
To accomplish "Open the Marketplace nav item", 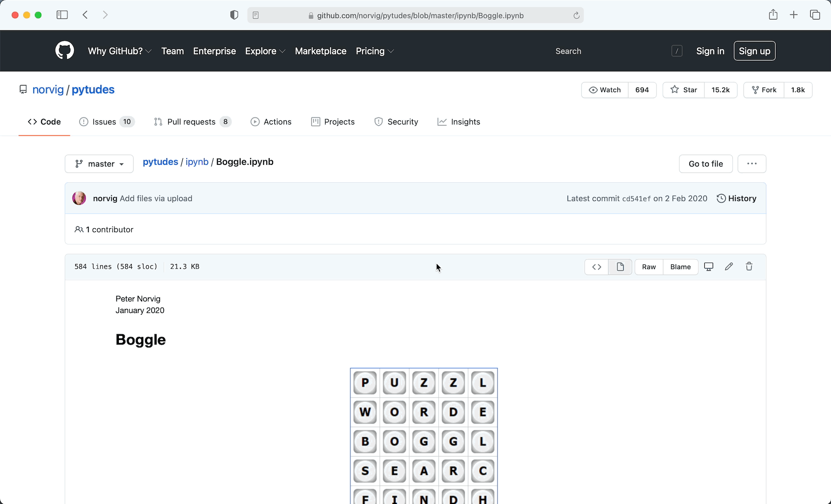I will click(x=321, y=51).
